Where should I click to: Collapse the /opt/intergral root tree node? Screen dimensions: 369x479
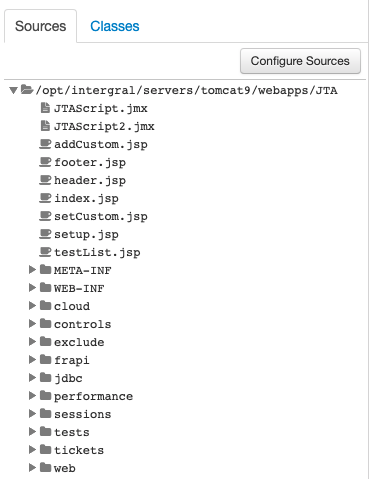point(14,90)
